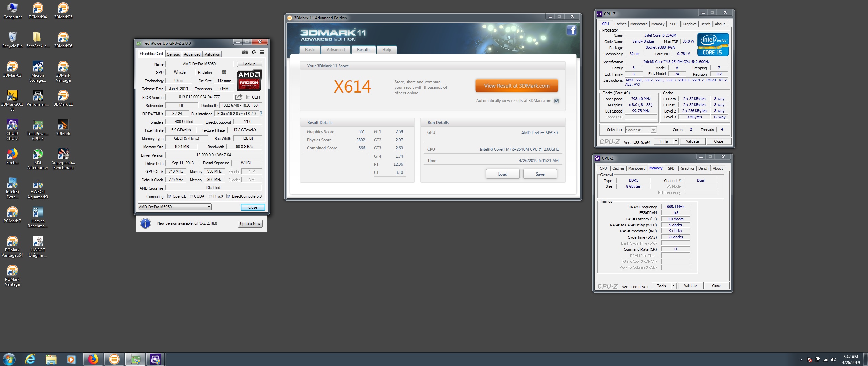
Task: Click the Windows Start button
Action: 9,359
